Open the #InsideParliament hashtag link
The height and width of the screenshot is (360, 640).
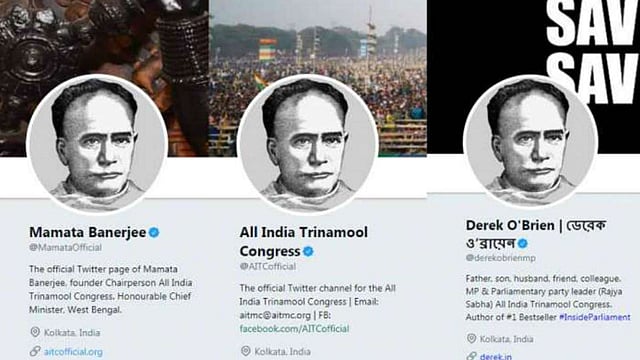595,317
